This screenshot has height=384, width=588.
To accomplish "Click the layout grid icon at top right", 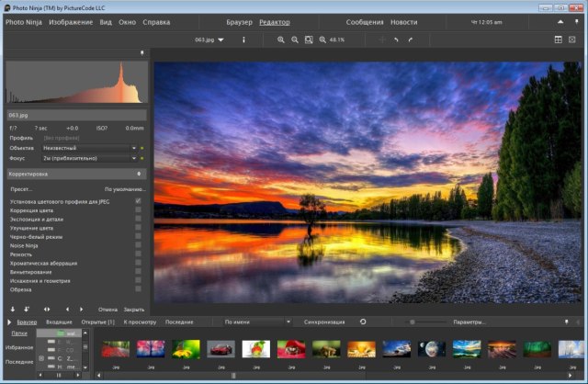I will point(558,40).
